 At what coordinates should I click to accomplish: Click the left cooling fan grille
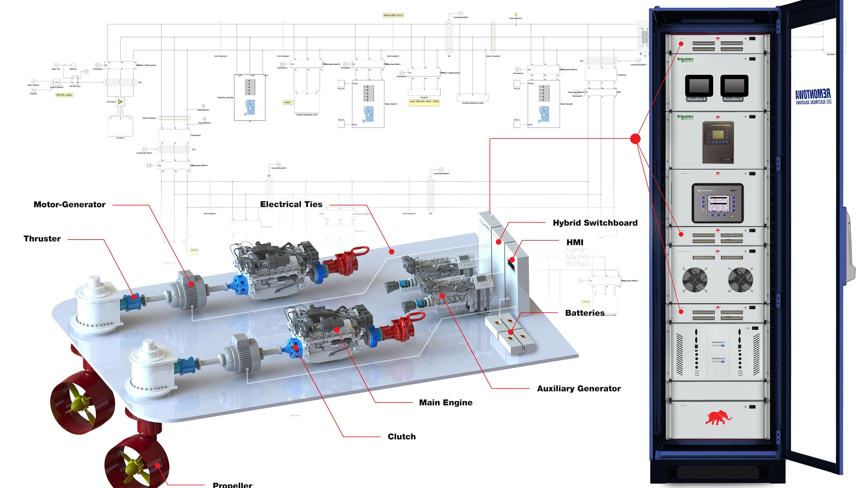pos(695,280)
